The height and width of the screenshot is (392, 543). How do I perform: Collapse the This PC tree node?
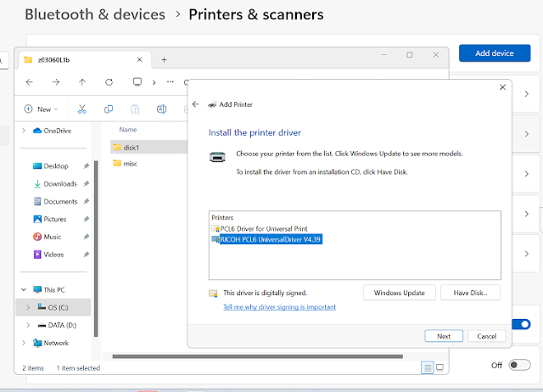pyautogui.click(x=23, y=288)
